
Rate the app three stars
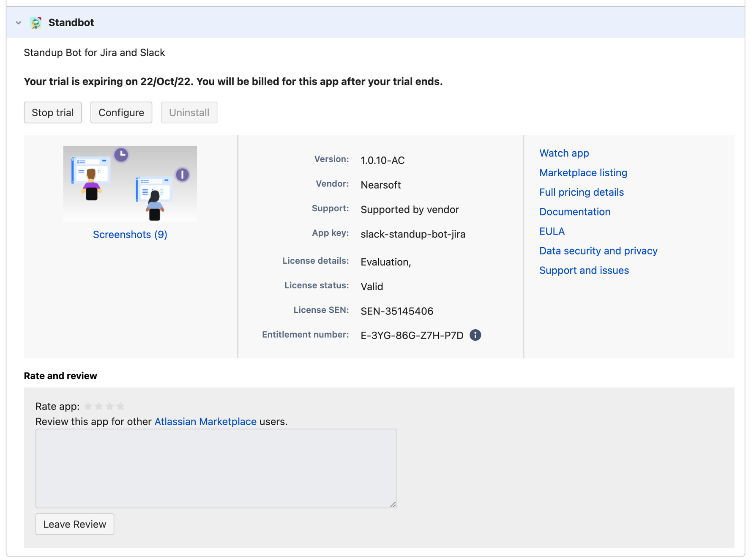[x=109, y=406]
